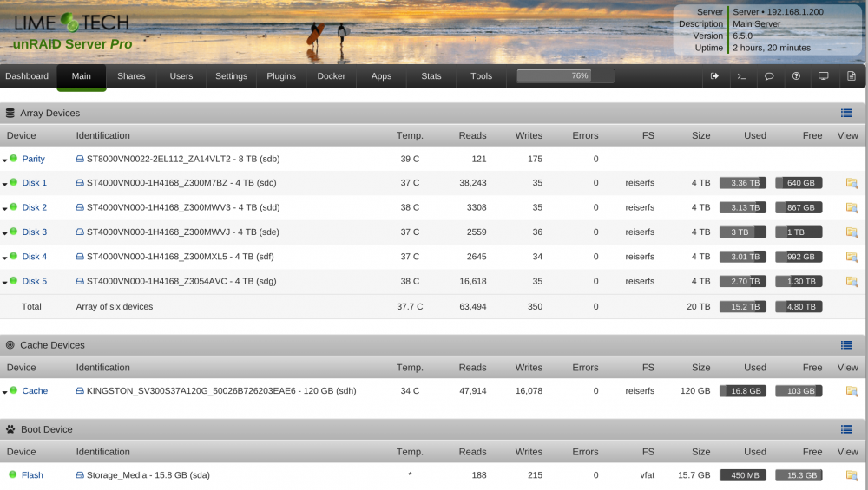
Task: Open the system log document icon
Action: point(852,76)
